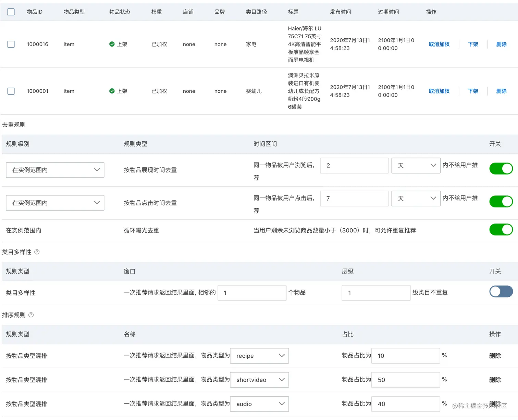The height and width of the screenshot is (420, 518).
Task: Click 取消加权 for item 1000001
Action: point(439,91)
